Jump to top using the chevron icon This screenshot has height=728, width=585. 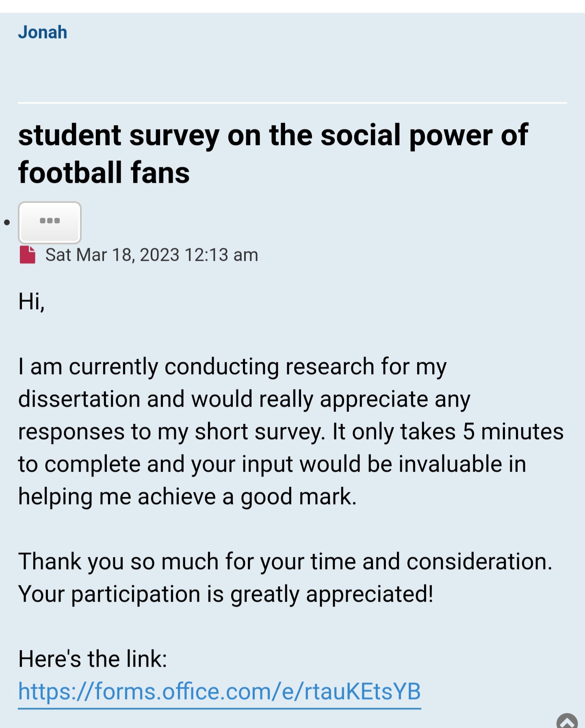tap(568, 721)
